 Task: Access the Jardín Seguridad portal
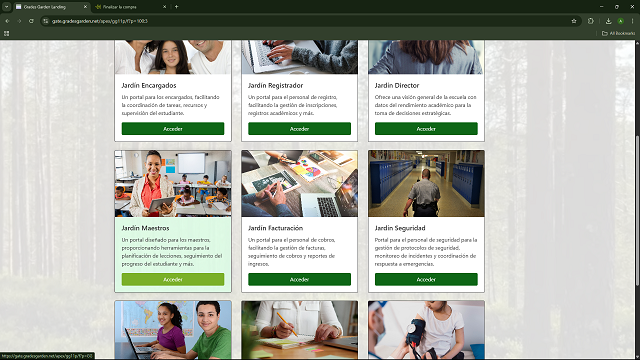click(426, 279)
